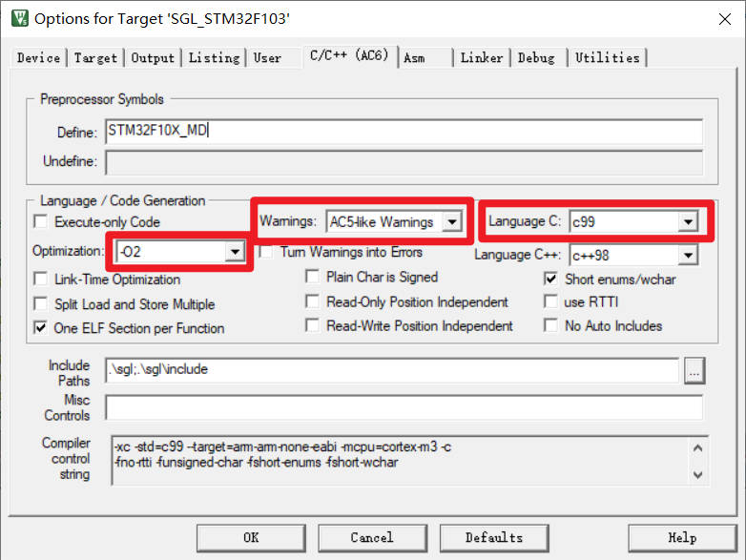
Task: Confirm settings with the OK button
Action: click(251, 538)
